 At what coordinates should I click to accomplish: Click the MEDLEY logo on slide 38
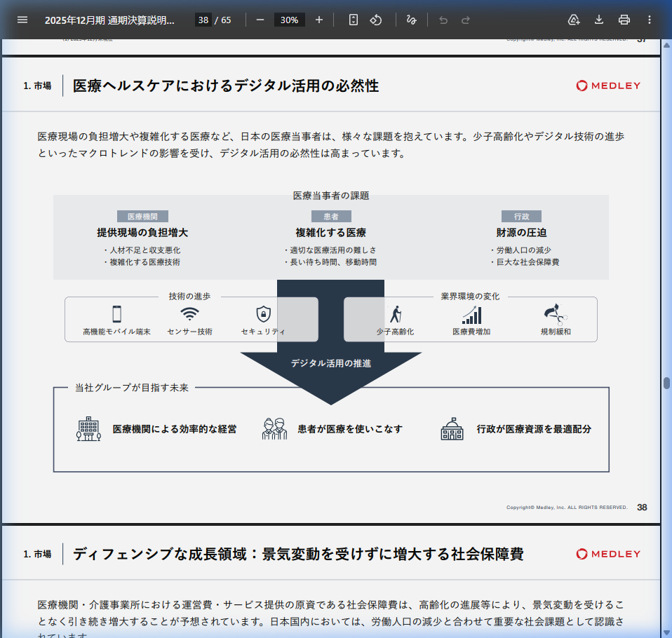tap(607, 86)
